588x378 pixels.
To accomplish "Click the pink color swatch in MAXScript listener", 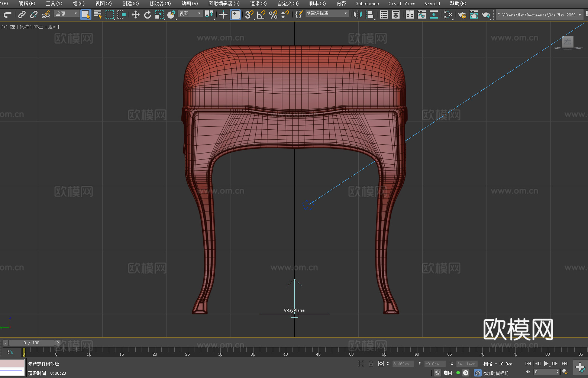I will (x=12, y=363).
